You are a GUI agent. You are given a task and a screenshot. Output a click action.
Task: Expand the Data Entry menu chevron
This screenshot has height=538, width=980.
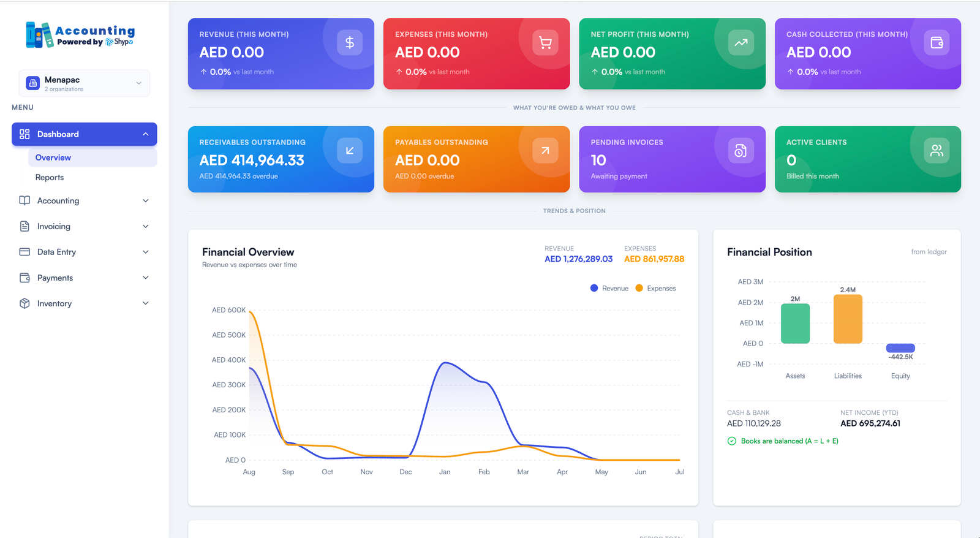(x=146, y=252)
